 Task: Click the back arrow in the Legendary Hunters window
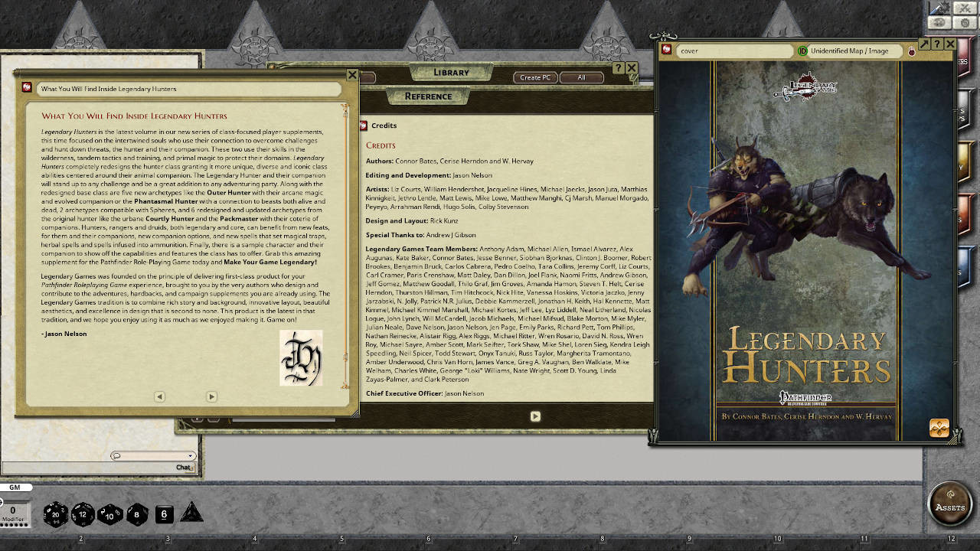click(x=158, y=396)
